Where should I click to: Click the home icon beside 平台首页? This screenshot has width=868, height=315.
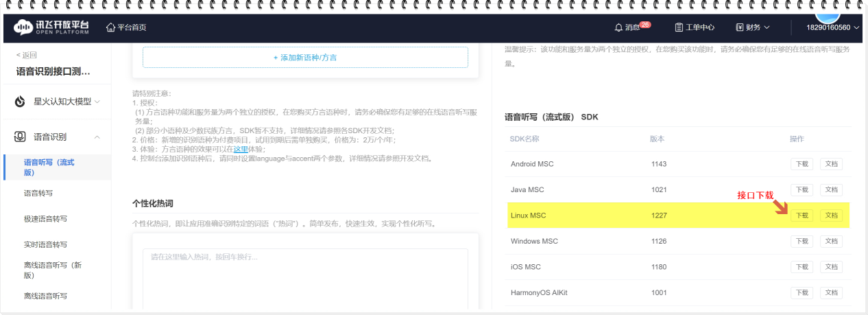[110, 27]
